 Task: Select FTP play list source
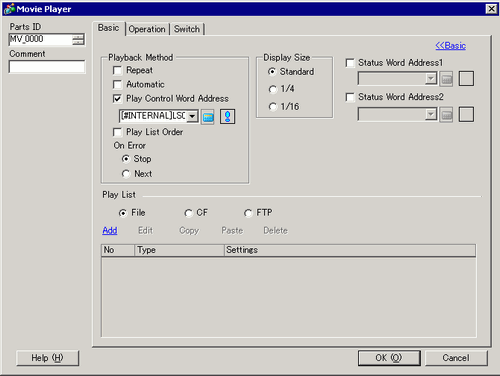pyautogui.click(x=248, y=213)
